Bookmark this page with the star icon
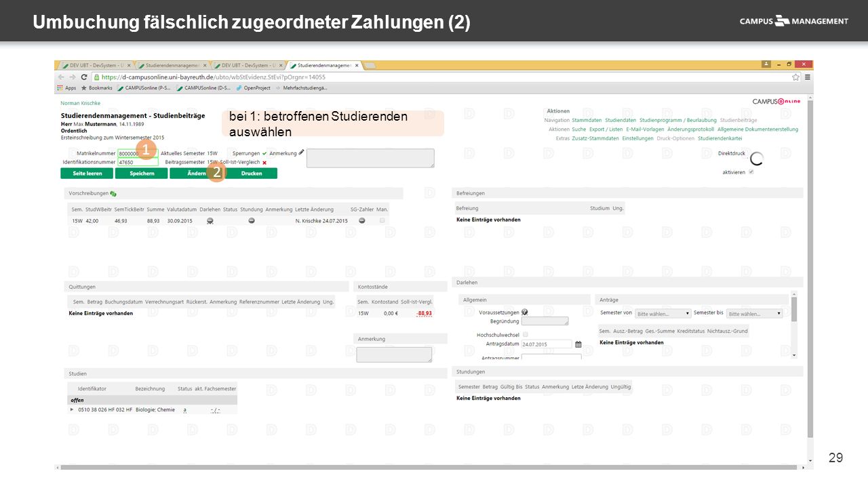This screenshot has width=868, height=488. pos(795,77)
